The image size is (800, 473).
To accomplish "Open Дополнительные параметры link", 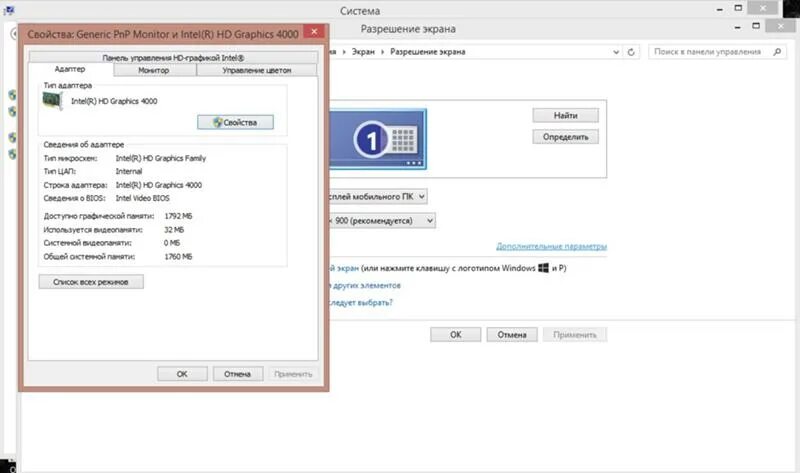I will tap(551, 246).
